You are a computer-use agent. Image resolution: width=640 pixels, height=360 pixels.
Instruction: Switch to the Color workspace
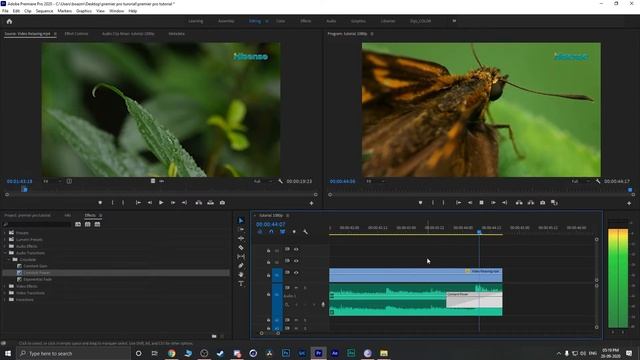point(280,21)
